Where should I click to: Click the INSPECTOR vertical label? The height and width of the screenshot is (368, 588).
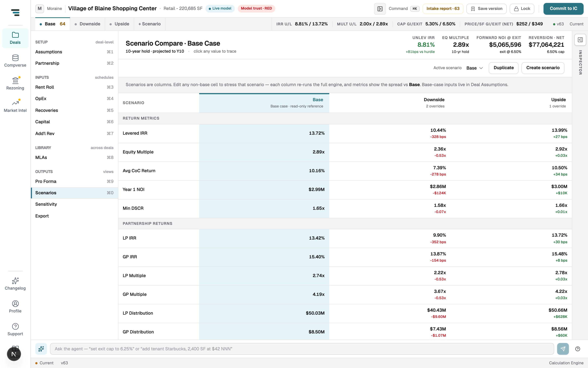click(x=580, y=62)
